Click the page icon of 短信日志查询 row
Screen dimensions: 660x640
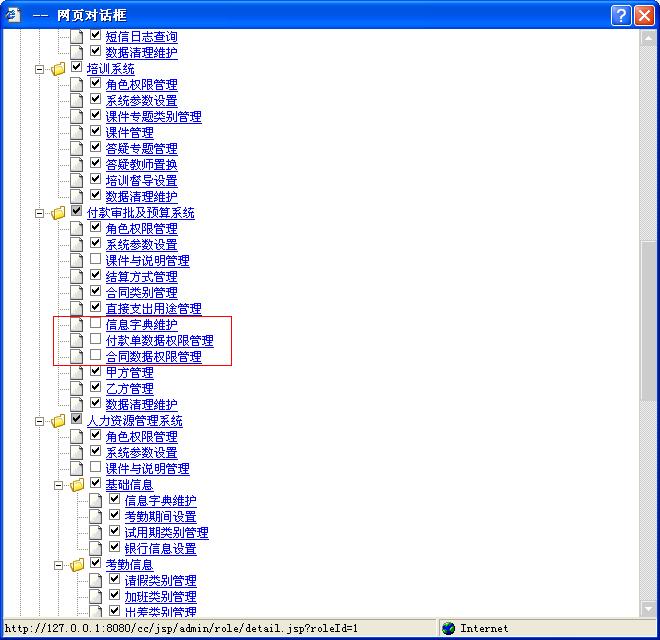click(77, 37)
